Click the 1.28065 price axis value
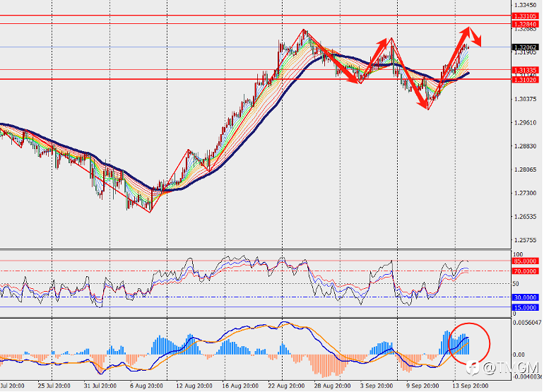This screenshot has width=544, height=392. 525,170
